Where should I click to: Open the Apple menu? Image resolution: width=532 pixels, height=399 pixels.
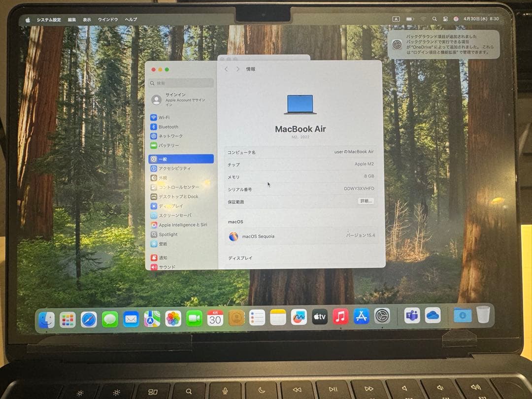[x=27, y=20]
